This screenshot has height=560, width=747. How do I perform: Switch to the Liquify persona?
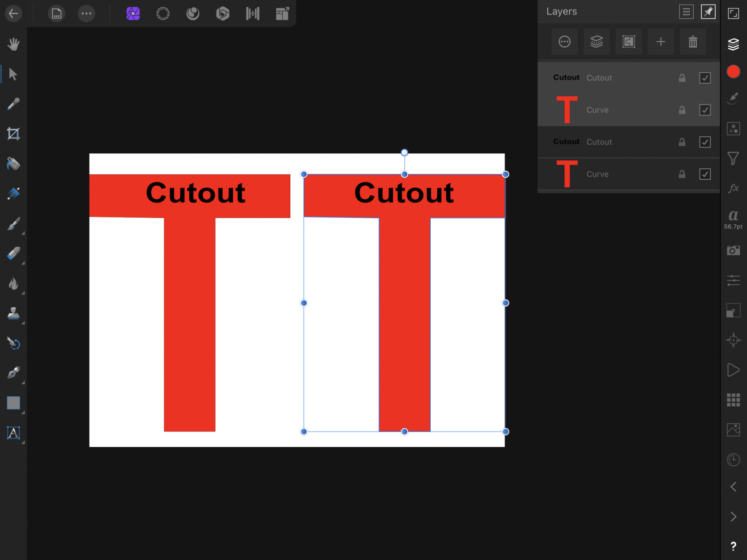pyautogui.click(x=193, y=13)
